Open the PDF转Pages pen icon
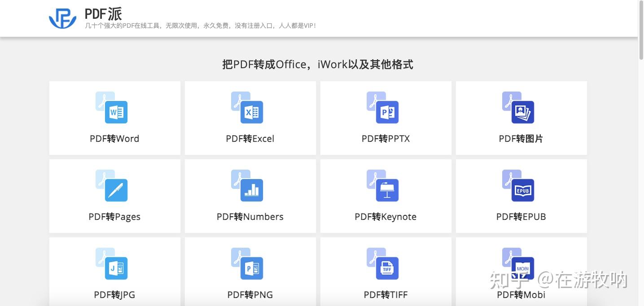644x306 pixels. click(x=111, y=186)
